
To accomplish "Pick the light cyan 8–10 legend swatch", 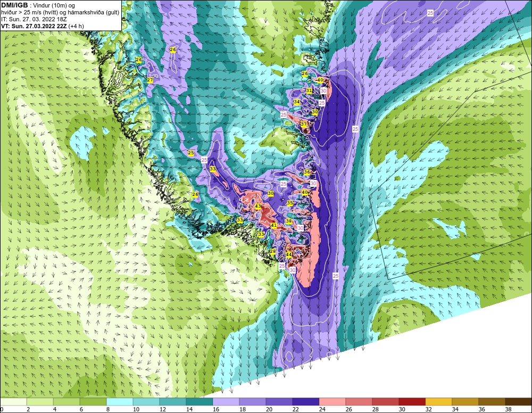I will pos(119,401).
